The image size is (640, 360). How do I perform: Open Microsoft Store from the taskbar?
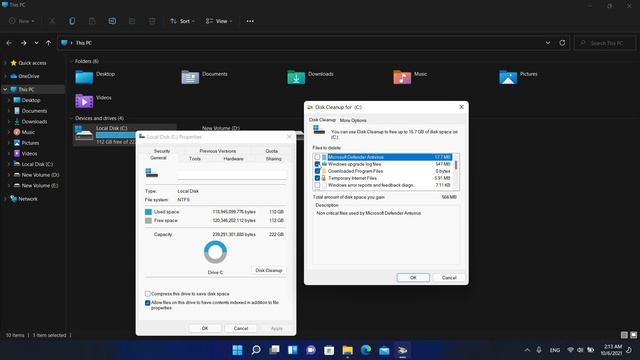click(329, 350)
